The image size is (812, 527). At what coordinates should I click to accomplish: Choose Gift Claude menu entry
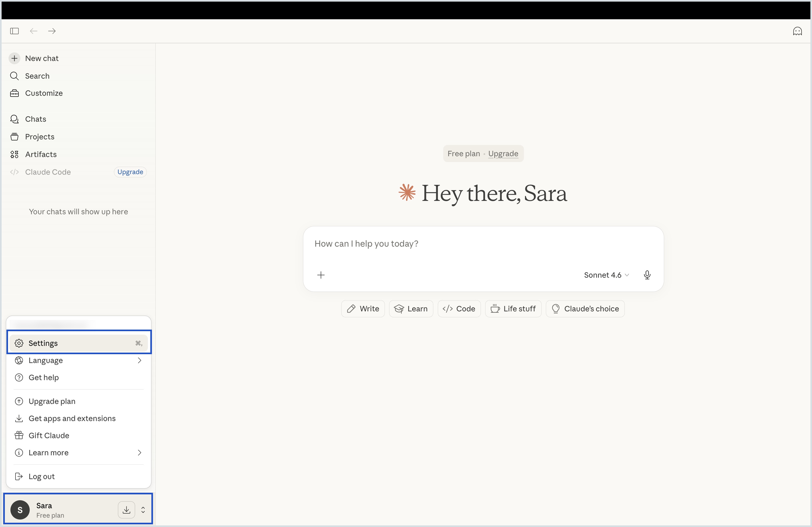click(79, 436)
